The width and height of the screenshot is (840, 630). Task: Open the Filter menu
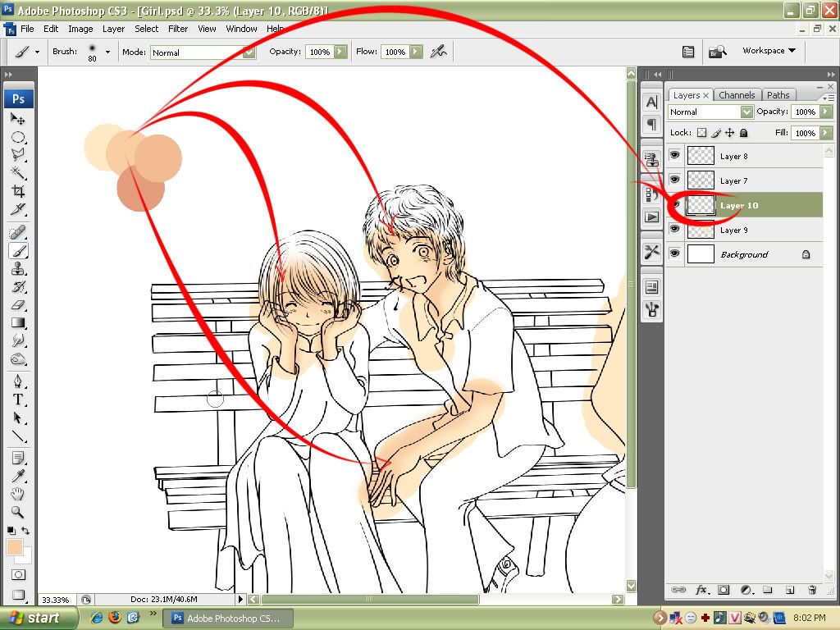pyautogui.click(x=178, y=29)
